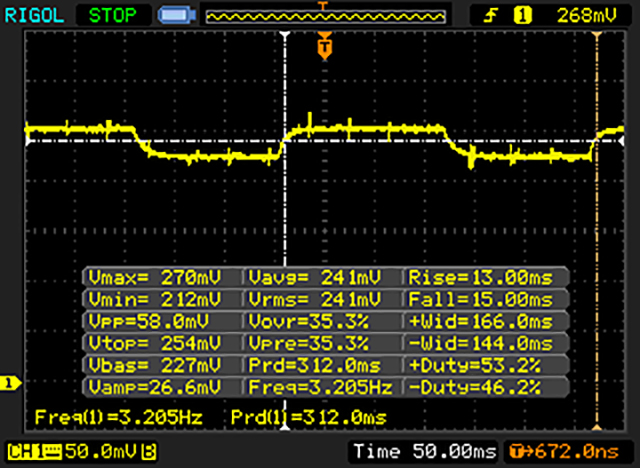Click the yellow trigger source channel 1 badge
The height and width of the screenshot is (468, 640).
click(522, 16)
